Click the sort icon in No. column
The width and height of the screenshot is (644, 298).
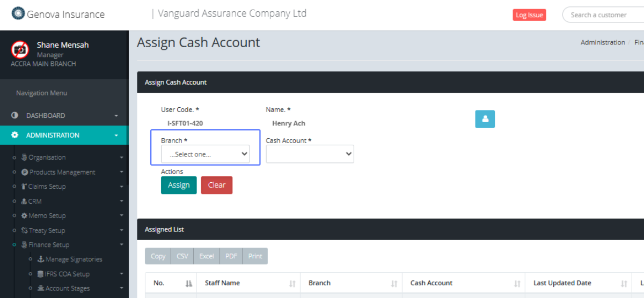point(188,284)
